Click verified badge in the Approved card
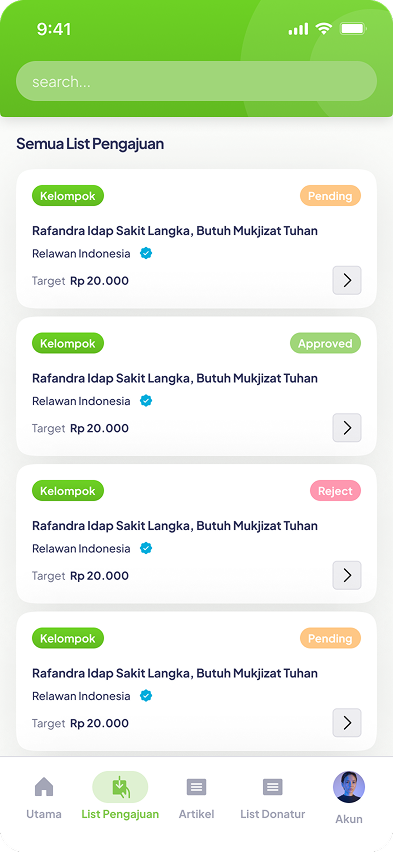393x852 pixels. 146,401
